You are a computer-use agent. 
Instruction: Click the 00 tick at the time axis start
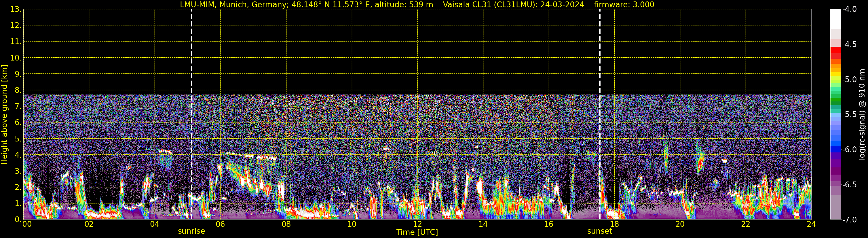tap(26, 224)
